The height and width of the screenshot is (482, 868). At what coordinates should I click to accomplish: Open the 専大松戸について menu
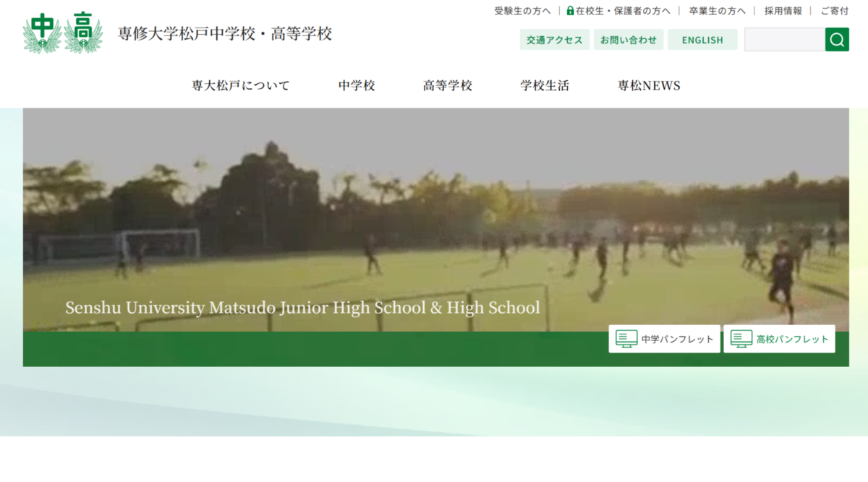pos(241,85)
